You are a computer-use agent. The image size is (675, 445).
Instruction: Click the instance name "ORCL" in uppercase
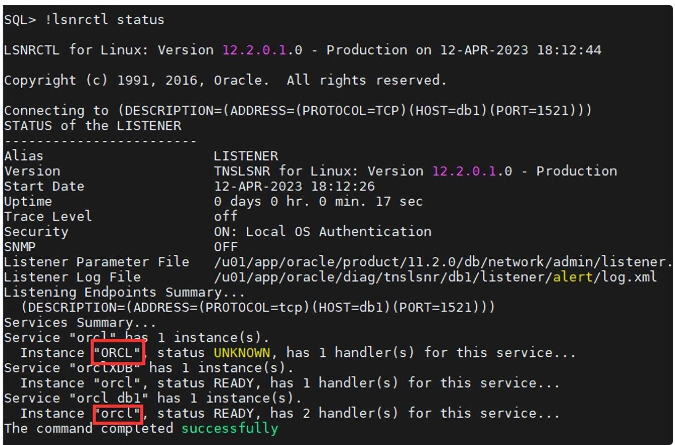[117, 353]
